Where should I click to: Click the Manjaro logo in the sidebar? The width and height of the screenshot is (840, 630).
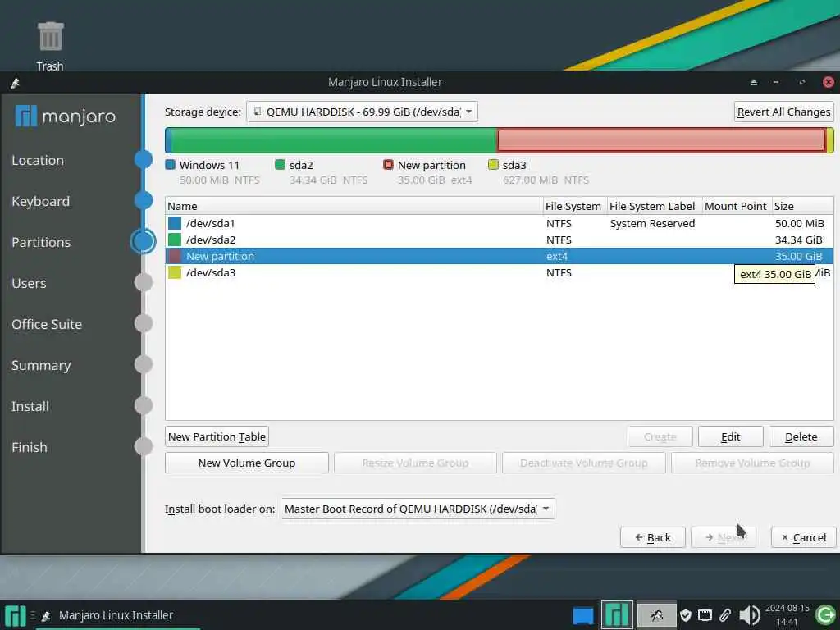[66, 116]
